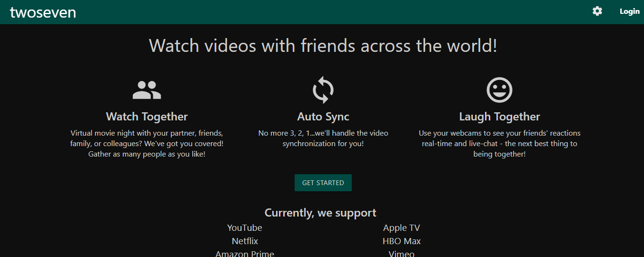Select the Laugh Together heading
Viewport: 644px width, 257px height.
(x=499, y=117)
